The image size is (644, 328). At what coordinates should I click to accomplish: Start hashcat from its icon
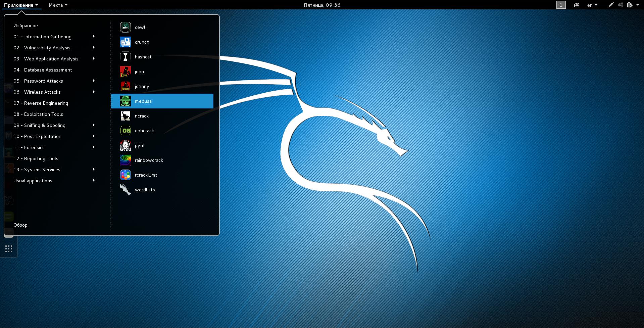point(126,57)
